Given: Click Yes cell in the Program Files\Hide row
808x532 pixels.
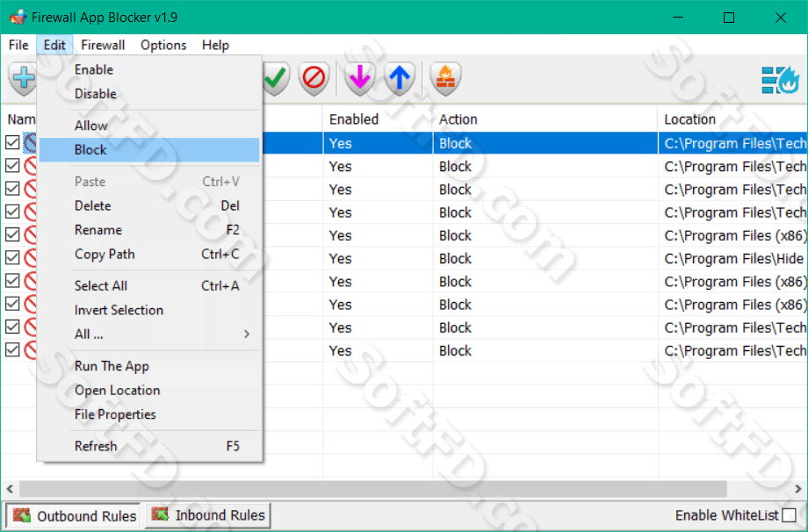Looking at the screenshot, I should click(x=378, y=258).
